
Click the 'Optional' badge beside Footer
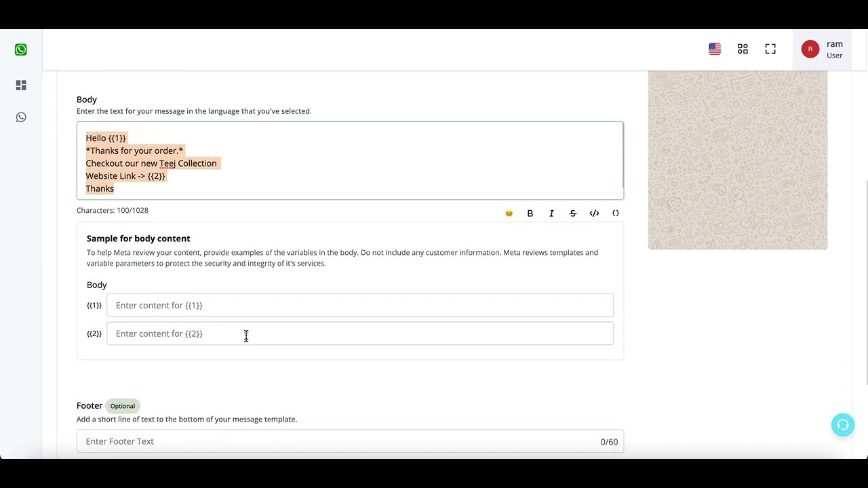(x=123, y=406)
